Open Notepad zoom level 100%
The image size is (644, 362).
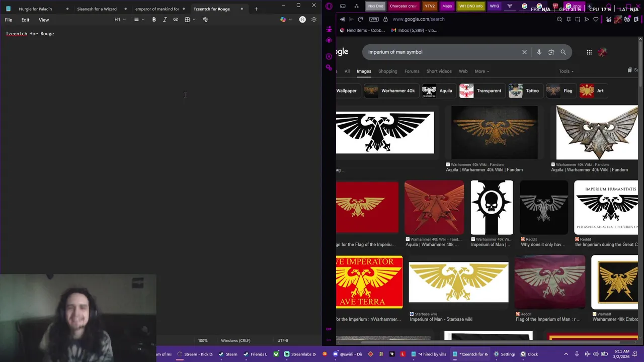203,340
